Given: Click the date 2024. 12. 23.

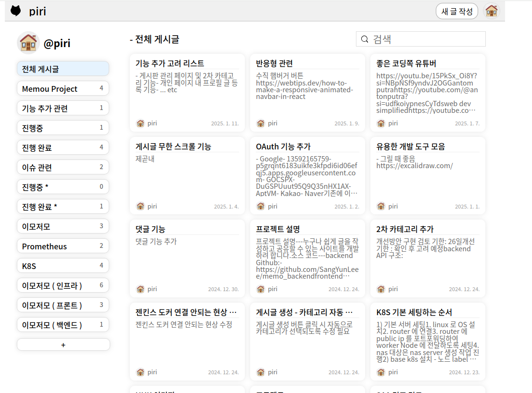Looking at the screenshot, I should (464, 372).
